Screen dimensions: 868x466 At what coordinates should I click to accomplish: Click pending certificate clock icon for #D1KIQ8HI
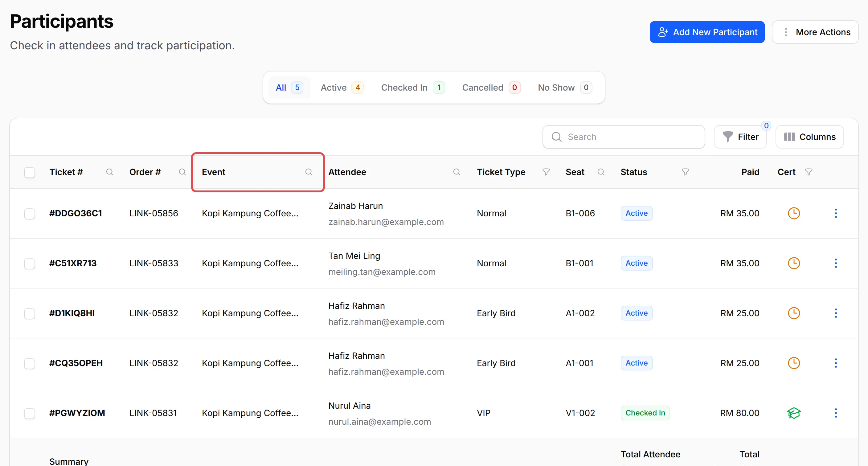(x=794, y=313)
